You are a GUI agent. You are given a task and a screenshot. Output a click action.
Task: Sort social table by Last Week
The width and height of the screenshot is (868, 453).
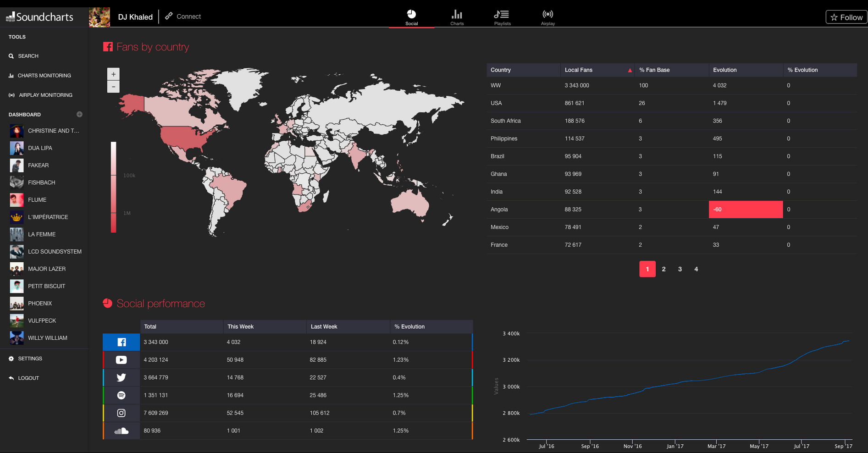[x=348, y=326]
